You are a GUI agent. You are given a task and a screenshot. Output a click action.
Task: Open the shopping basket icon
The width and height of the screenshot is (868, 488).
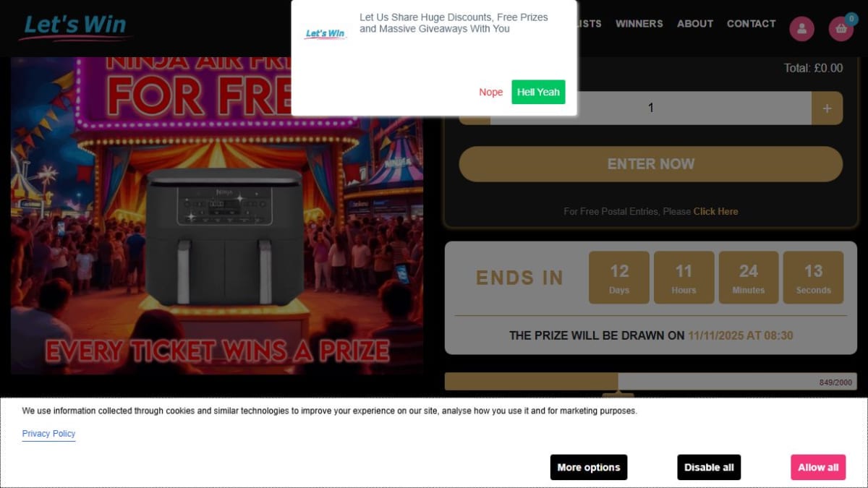(x=841, y=29)
